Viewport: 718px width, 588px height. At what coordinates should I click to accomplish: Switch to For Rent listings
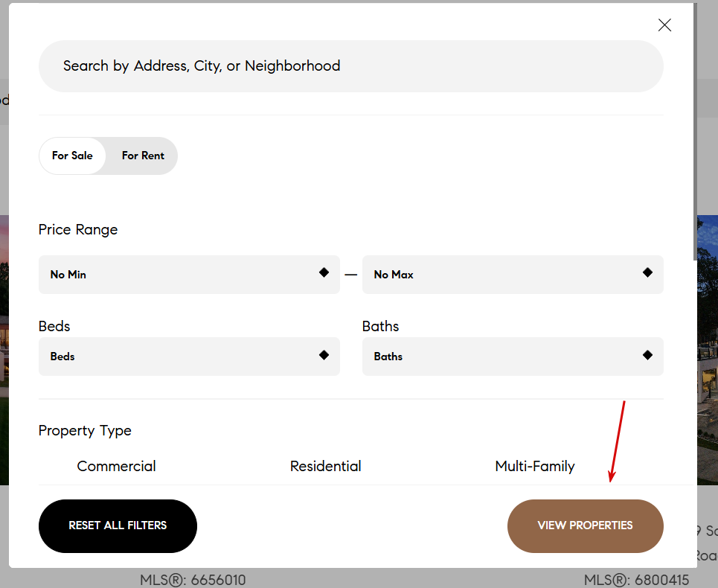143,156
